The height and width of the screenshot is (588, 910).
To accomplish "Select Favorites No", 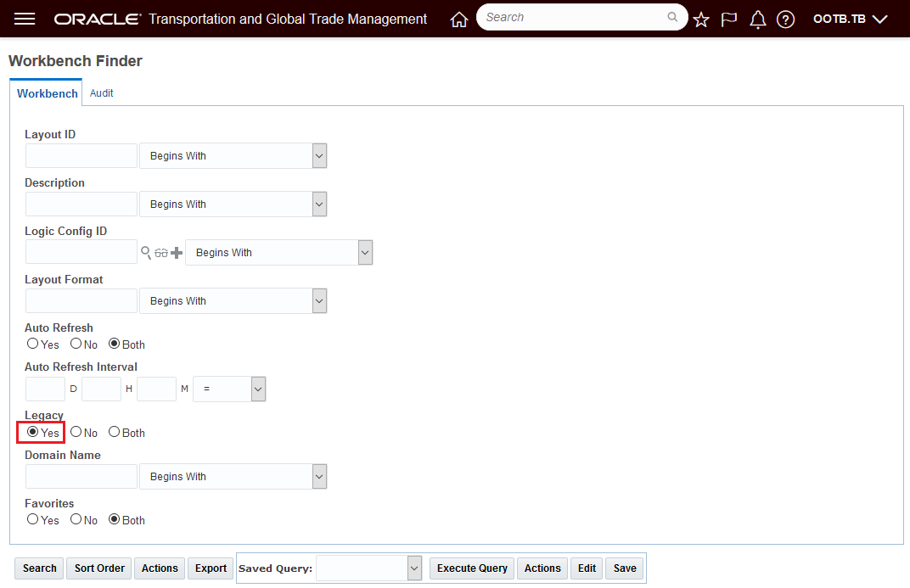I will click(x=76, y=519).
